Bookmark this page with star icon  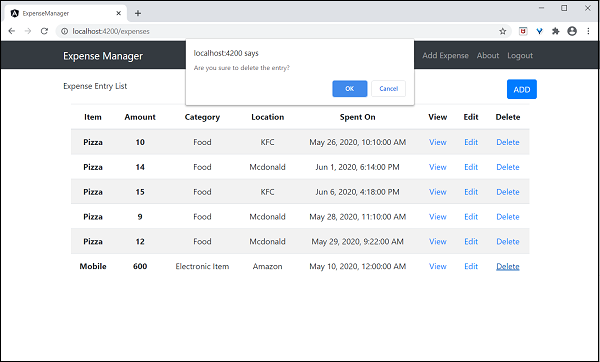coord(503,31)
